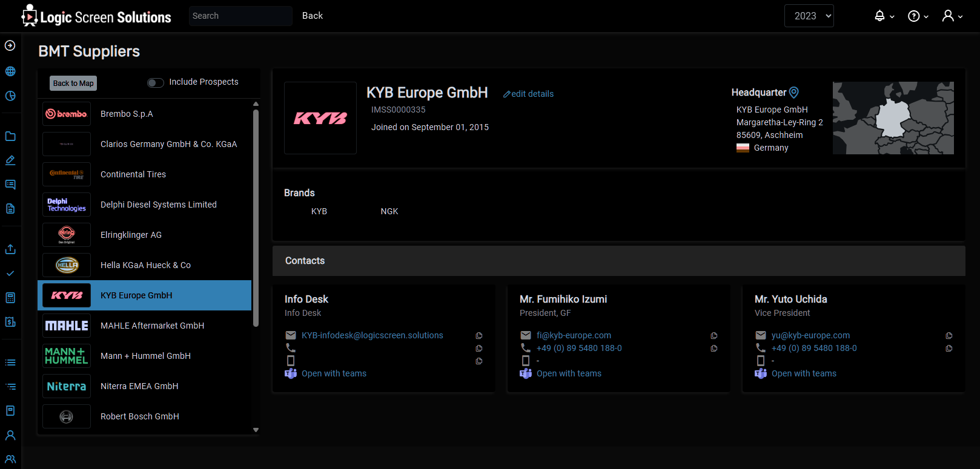Copy the yu@kyb-europe.com email address
This screenshot has height=469, width=980.
[x=949, y=336]
